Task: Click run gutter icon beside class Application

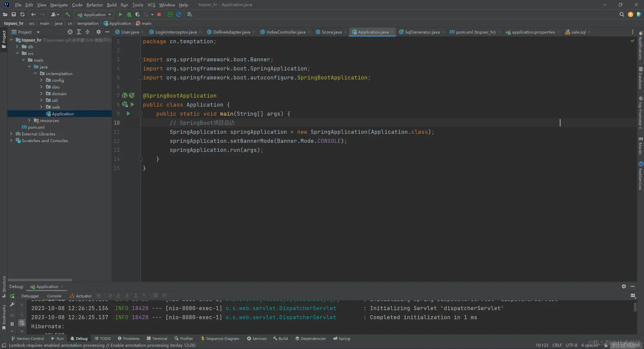Action: pos(132,105)
